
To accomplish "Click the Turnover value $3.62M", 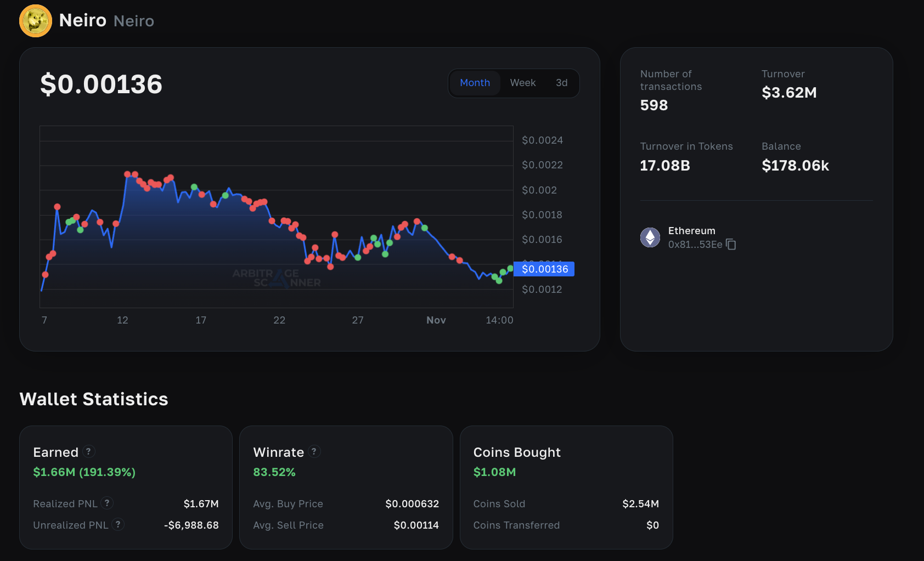I will (789, 93).
